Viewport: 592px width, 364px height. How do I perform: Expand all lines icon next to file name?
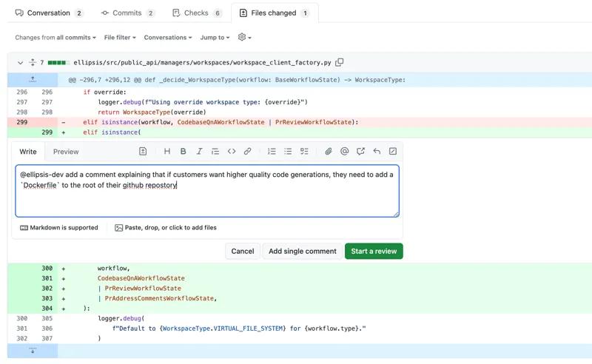[x=33, y=62]
